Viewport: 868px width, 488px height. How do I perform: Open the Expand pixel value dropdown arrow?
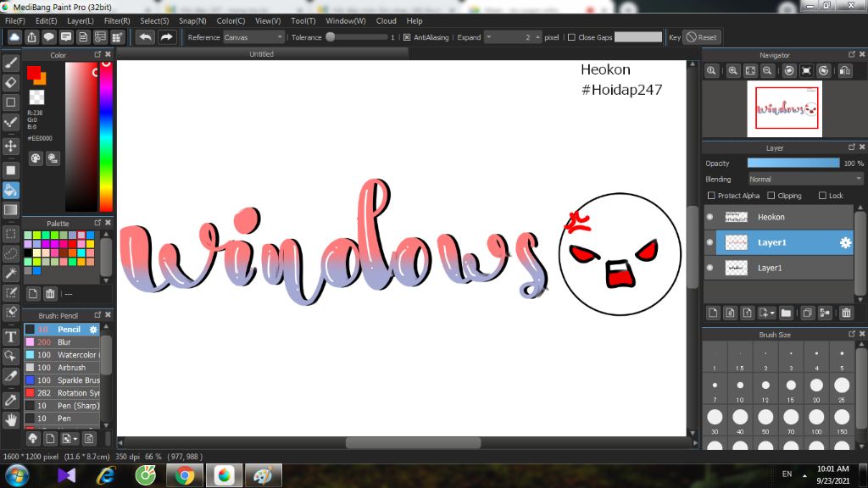tap(489, 37)
